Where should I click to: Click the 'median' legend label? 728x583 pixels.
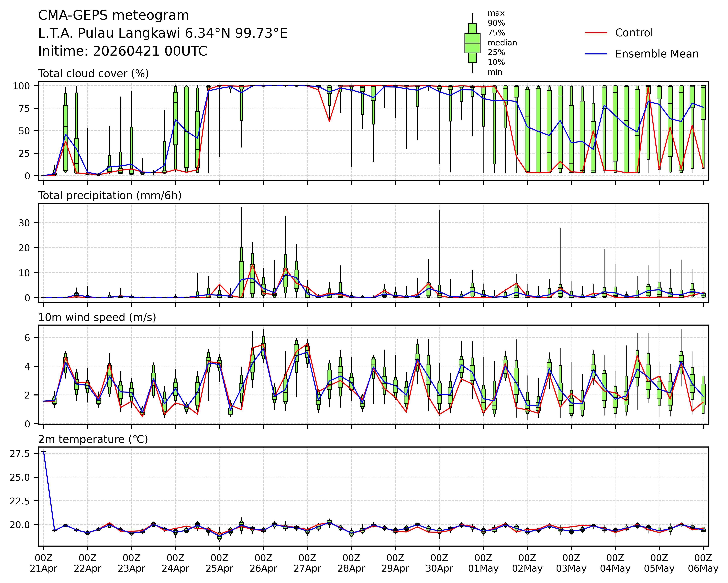coord(502,43)
